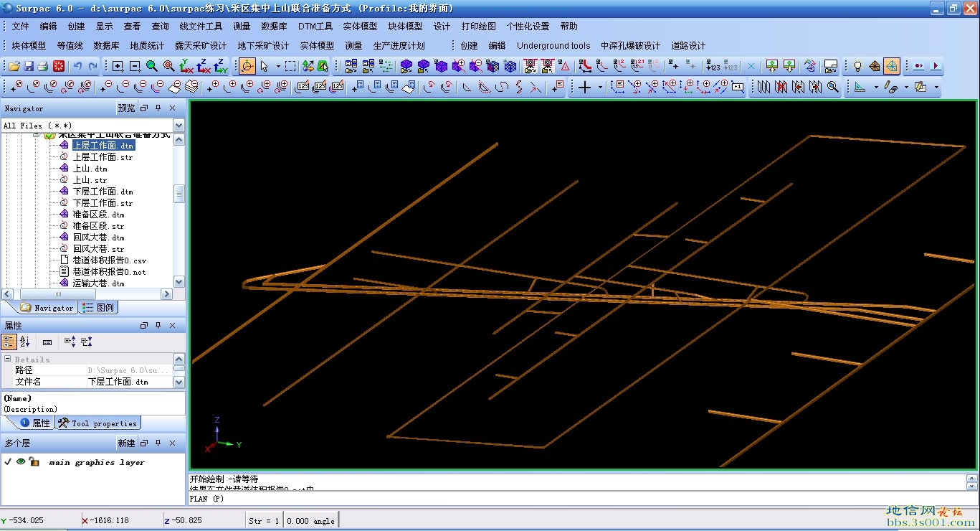Click the categorized view icon in 属性 panel
The height and width of the screenshot is (531, 980).
(x=9, y=342)
